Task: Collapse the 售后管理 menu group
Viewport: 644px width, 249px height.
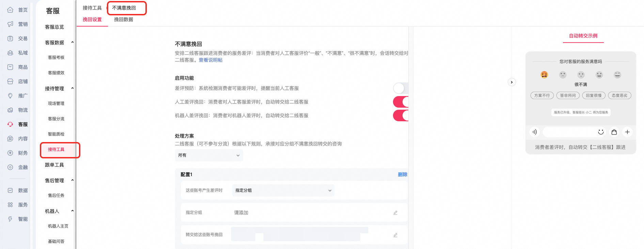Action: [x=72, y=180]
